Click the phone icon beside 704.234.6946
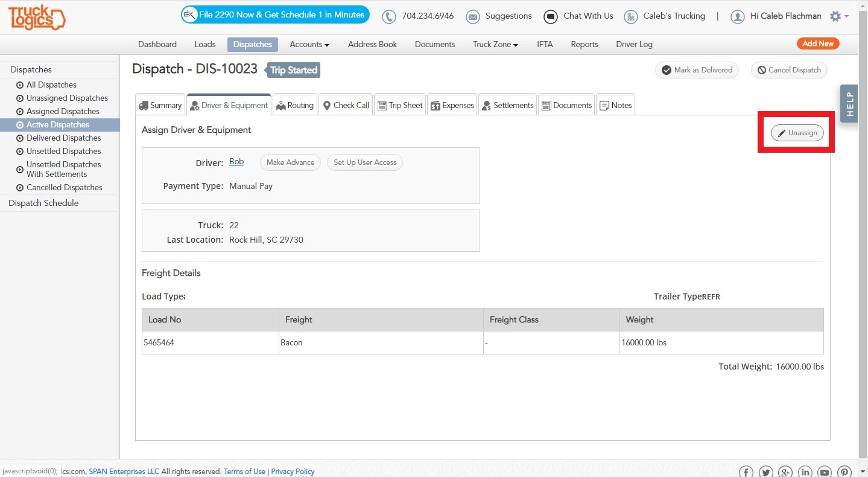Screen dimensions: 868x477 (389, 16)
